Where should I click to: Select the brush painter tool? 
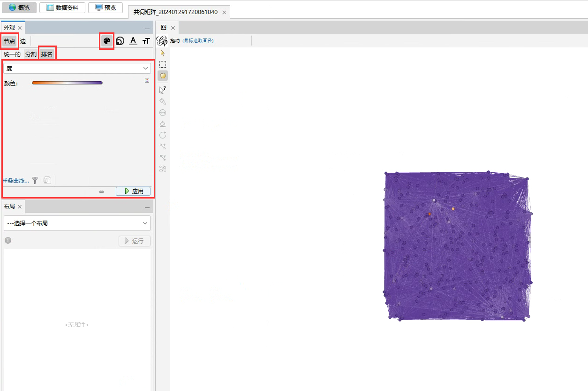click(163, 101)
